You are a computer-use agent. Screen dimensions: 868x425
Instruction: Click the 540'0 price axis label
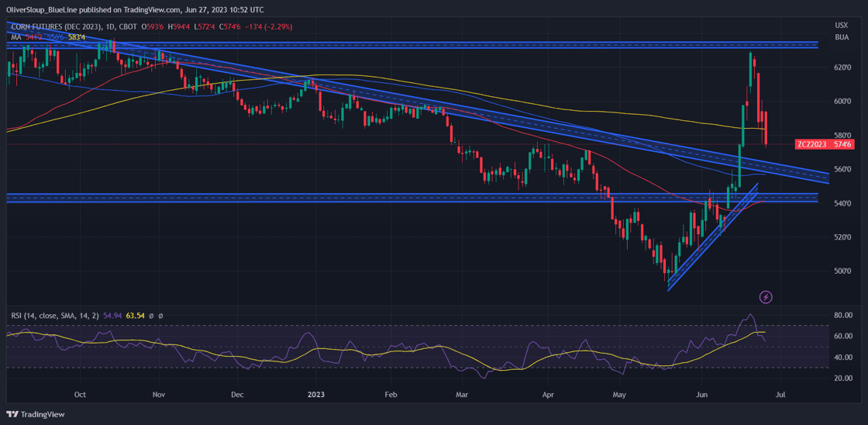tap(842, 204)
